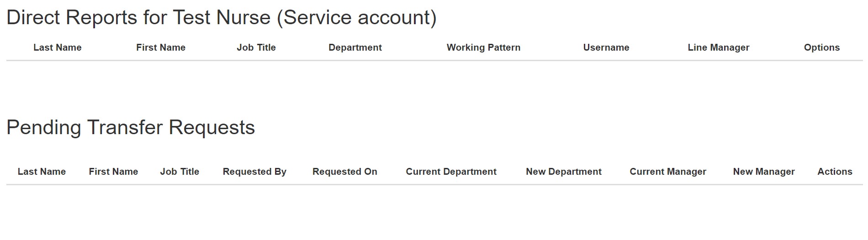The width and height of the screenshot is (868, 240).
Task: Click the Department column header
Action: tap(355, 47)
